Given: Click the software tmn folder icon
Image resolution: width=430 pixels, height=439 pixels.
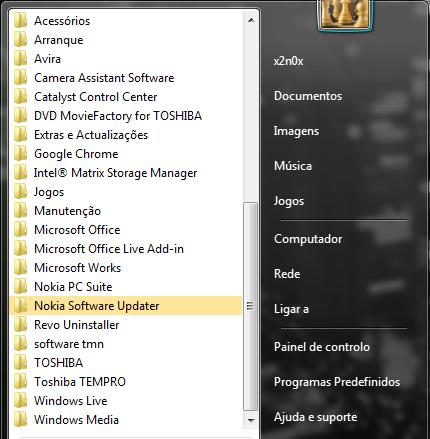Looking at the screenshot, I should click(20, 344).
